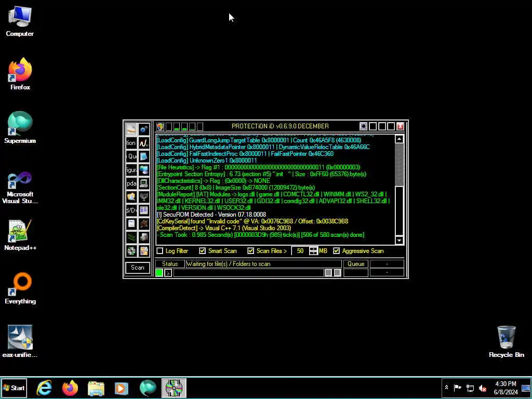This screenshot has width=532, height=399.
Task: Open Firefox from the taskbar
Action: 70,388
